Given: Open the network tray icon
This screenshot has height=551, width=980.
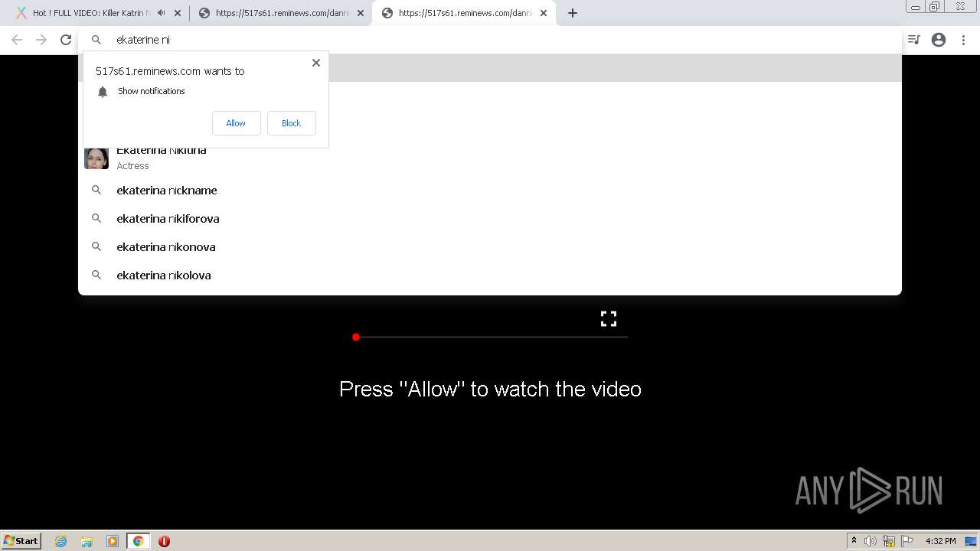Looking at the screenshot, I should 889,541.
